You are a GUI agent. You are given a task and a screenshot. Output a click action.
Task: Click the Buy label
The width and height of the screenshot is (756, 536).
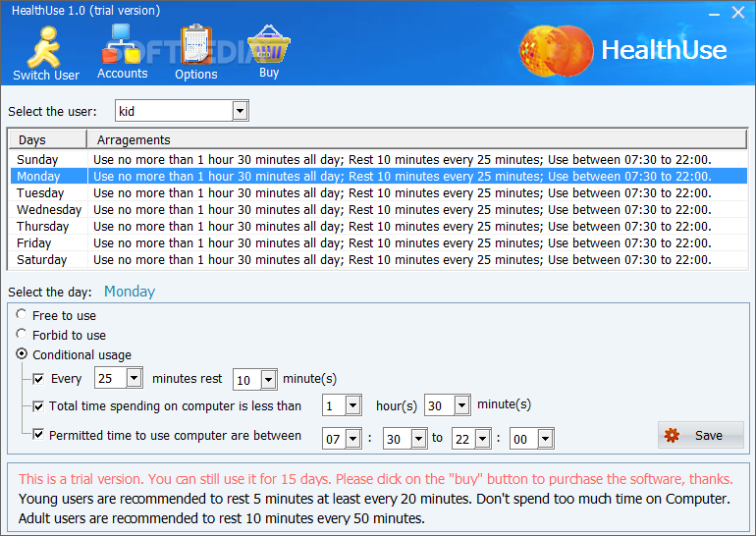point(269,73)
